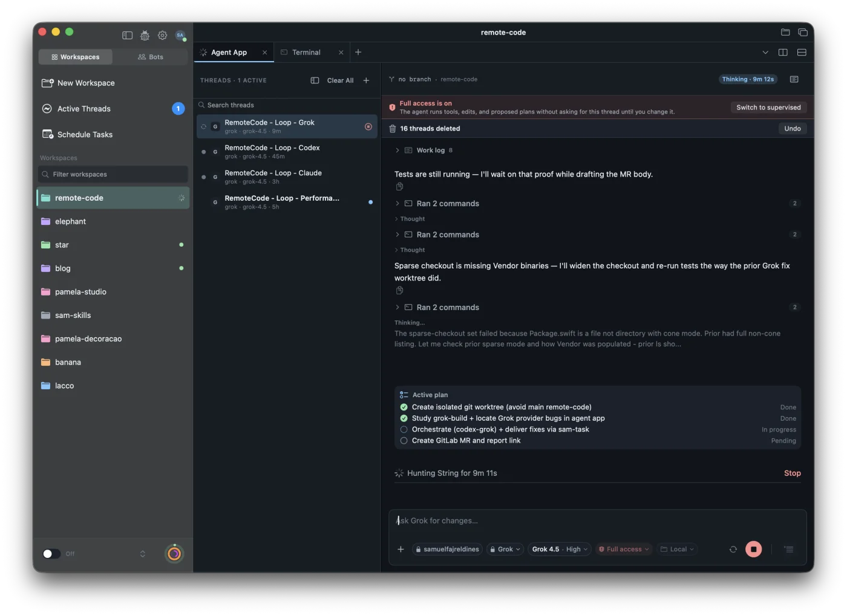Screen dimensions: 847x616
Task: Open settings gear in sidebar header
Action: pos(162,36)
